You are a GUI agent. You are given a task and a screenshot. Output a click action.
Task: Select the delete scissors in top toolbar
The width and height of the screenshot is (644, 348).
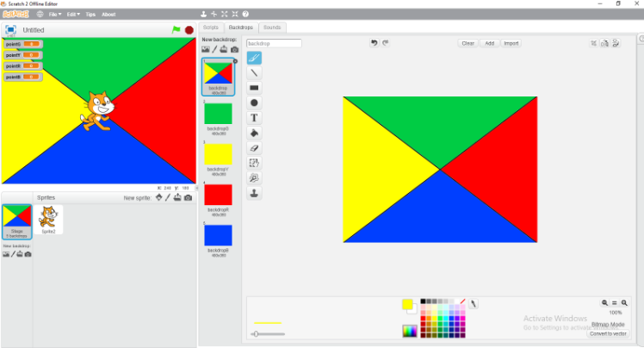point(214,14)
